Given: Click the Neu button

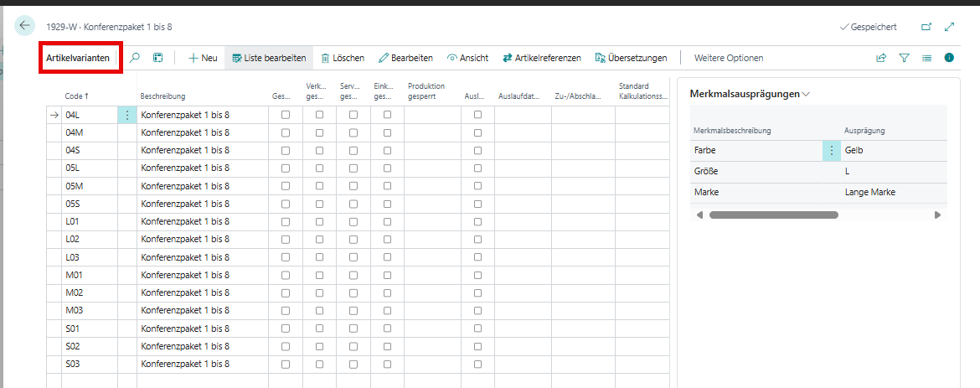Looking at the screenshot, I should click(203, 58).
